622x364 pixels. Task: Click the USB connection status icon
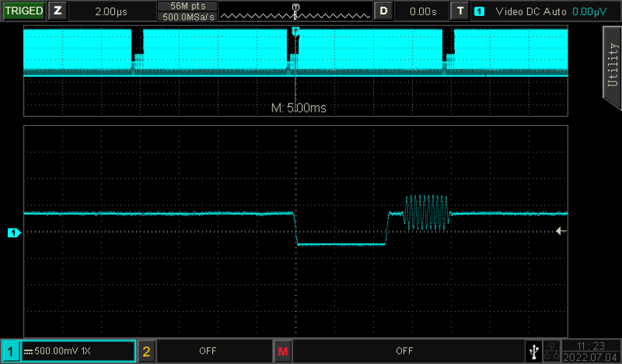536,351
